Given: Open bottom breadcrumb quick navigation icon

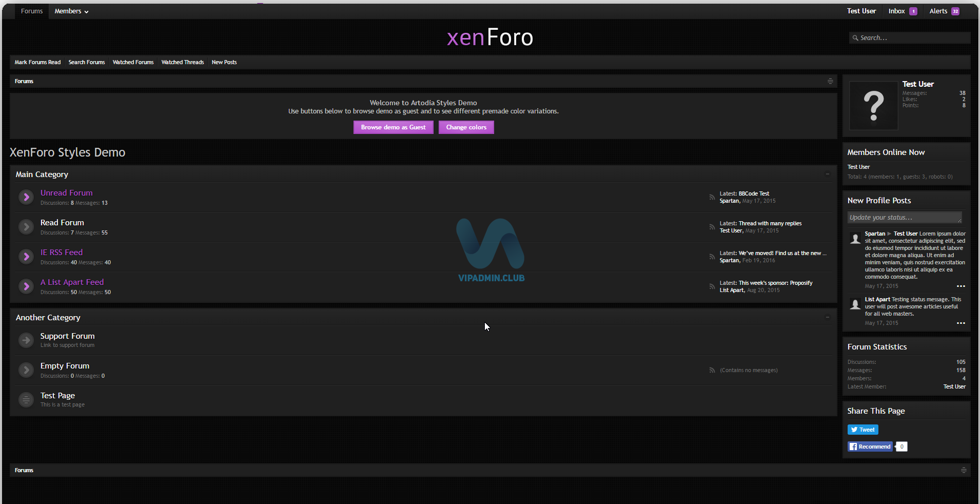Looking at the screenshot, I should coord(964,470).
